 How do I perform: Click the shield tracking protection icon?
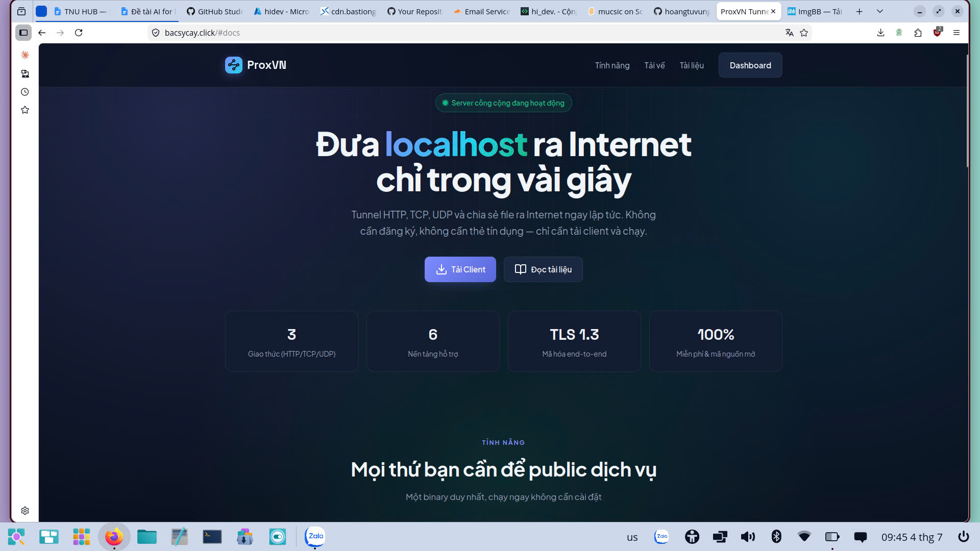156,33
